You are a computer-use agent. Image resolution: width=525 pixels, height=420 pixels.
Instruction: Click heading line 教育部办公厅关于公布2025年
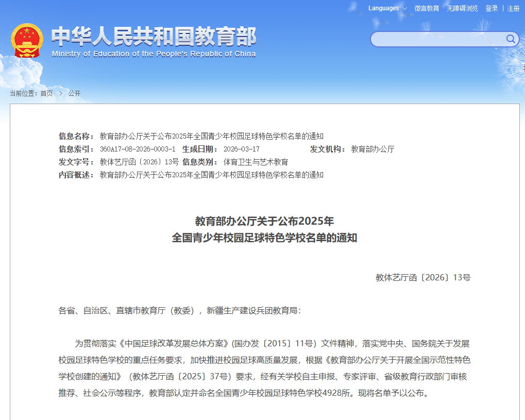[264, 221]
